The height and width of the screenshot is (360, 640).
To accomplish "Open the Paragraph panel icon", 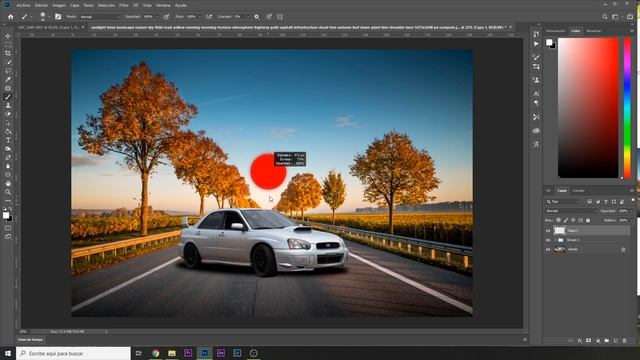I will coord(536,103).
